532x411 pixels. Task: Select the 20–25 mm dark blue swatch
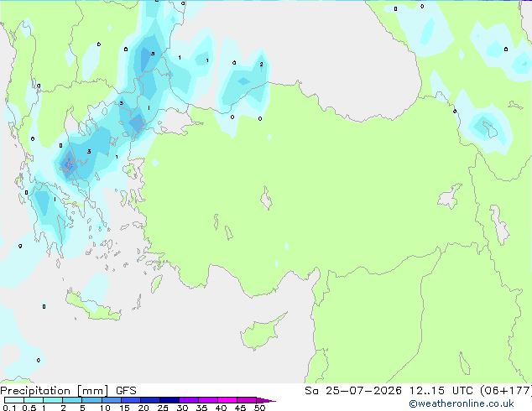(x=150, y=400)
